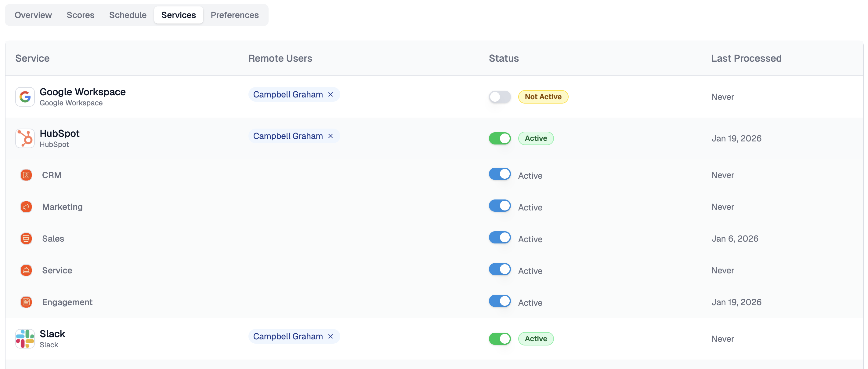Screen dimensions: 868x369
Task: Toggle the HubSpot CRM sub-service switch
Action: 500,174
